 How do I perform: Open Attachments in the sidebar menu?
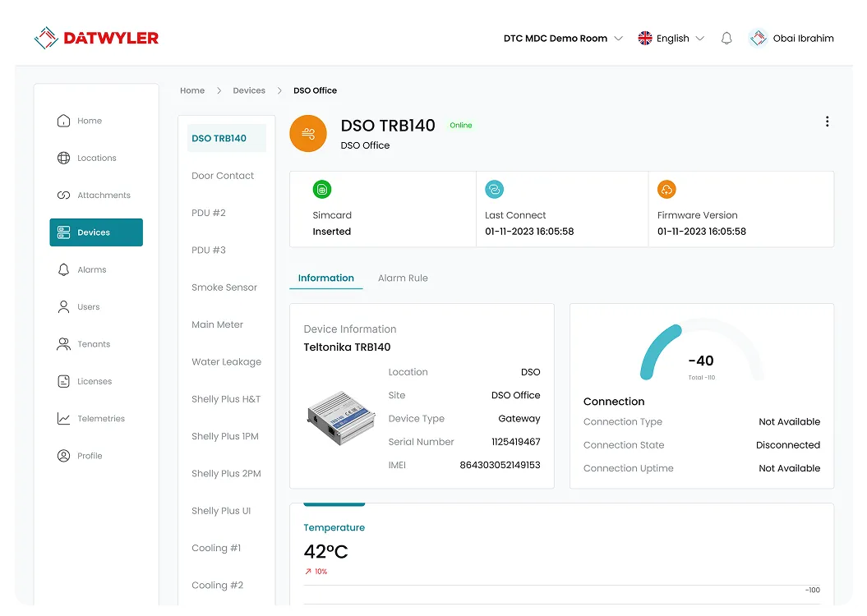click(x=96, y=195)
